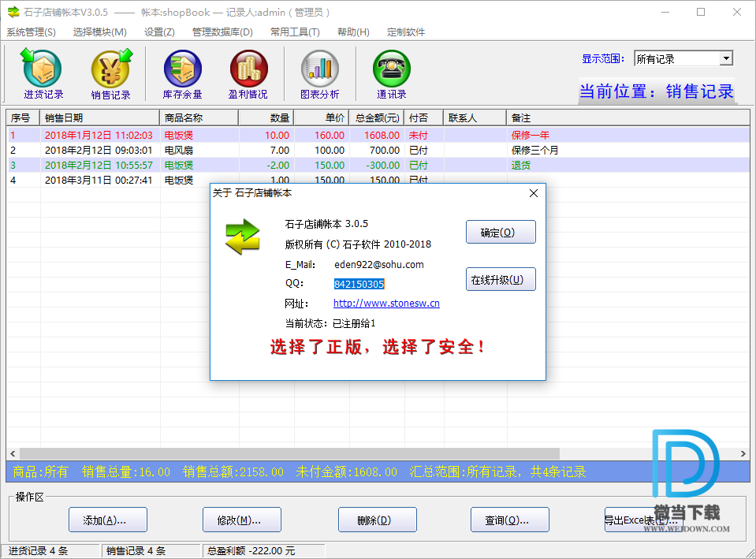Click the 销售总额:2158.00 summary text
The width and height of the screenshot is (756, 559).
point(233,471)
